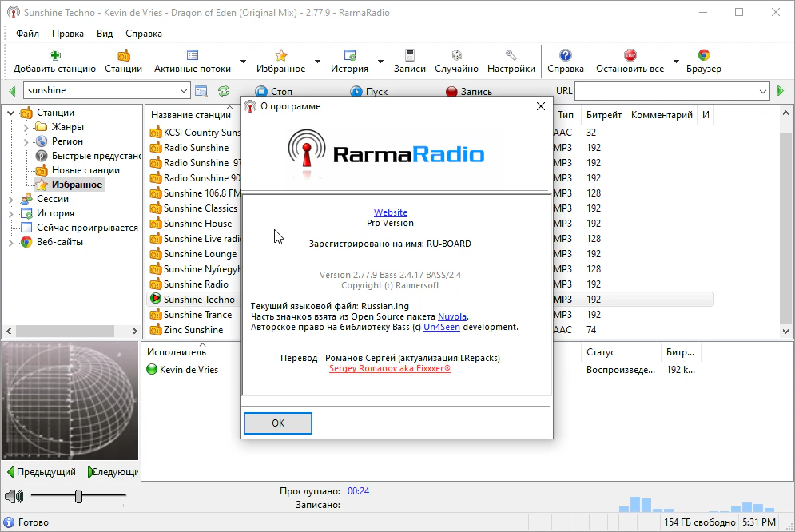Click scroll down arrow of station list
Viewport: 795px width, 532px height.
(x=785, y=332)
